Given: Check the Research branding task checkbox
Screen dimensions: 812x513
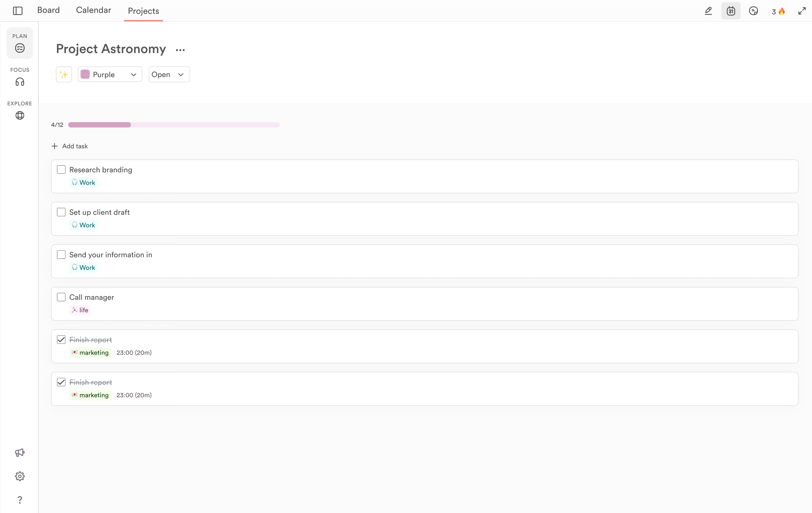Looking at the screenshot, I should 61,170.
